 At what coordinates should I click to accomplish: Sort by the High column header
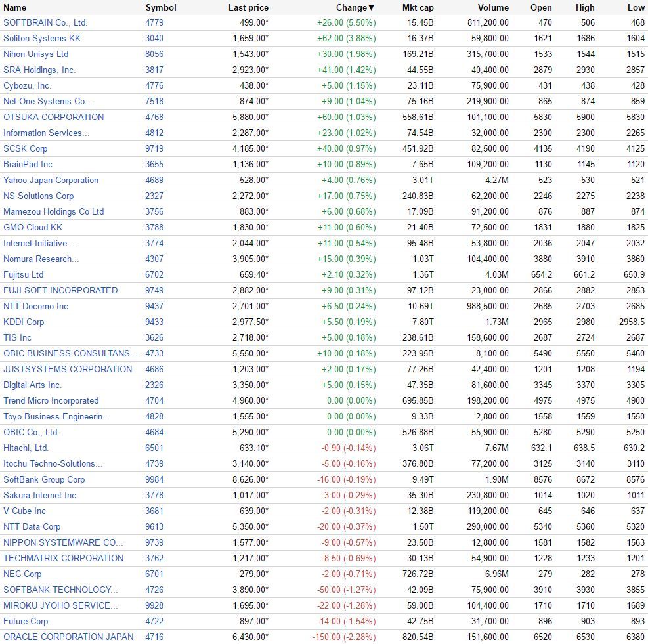coord(585,7)
